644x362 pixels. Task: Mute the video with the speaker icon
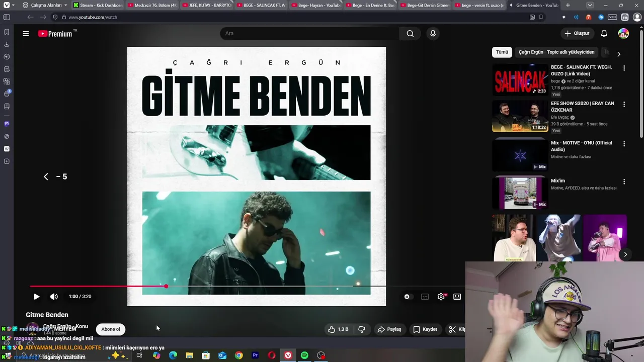pyautogui.click(x=54, y=297)
